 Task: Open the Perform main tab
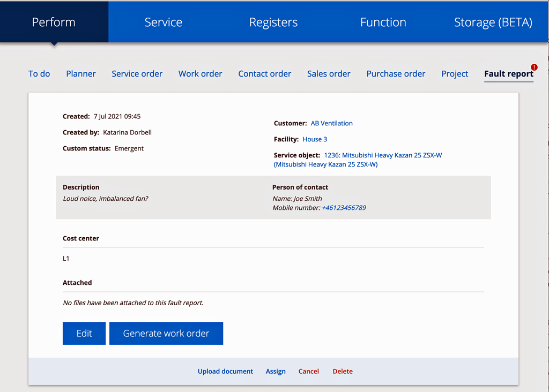pos(54,22)
